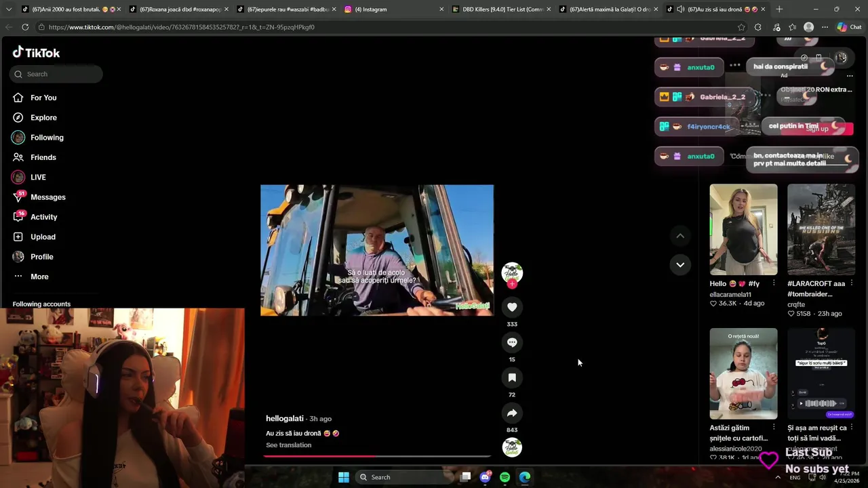Open ellacaramela11 author link
Image resolution: width=868 pixels, height=488 pixels.
click(x=730, y=295)
